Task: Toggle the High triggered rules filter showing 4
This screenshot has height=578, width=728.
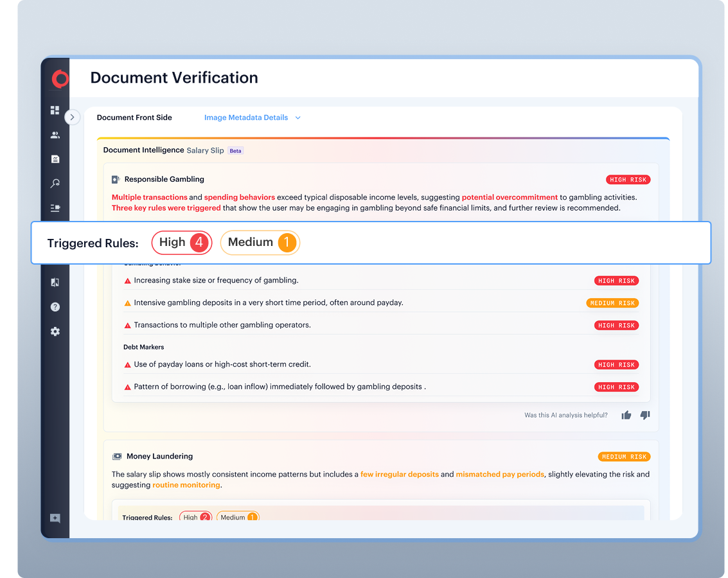Action: pyautogui.click(x=181, y=243)
